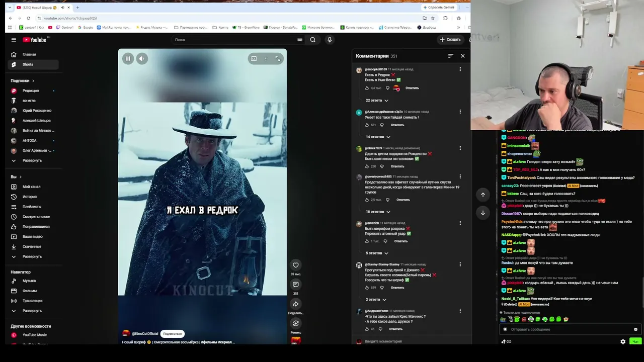Open the Remix option
644x362 pixels.
point(296,323)
